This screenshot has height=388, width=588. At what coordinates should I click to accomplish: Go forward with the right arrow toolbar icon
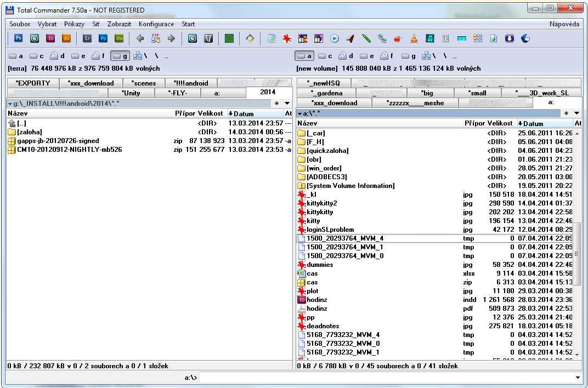pos(171,38)
